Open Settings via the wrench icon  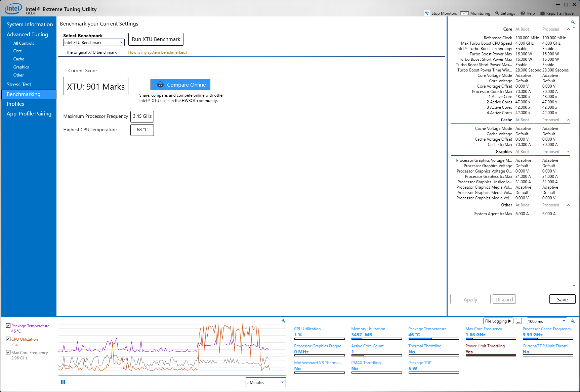(497, 13)
